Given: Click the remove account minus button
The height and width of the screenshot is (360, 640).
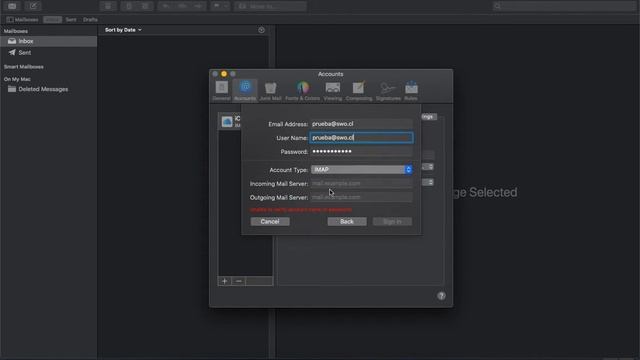Looking at the screenshot, I should coord(239,281).
